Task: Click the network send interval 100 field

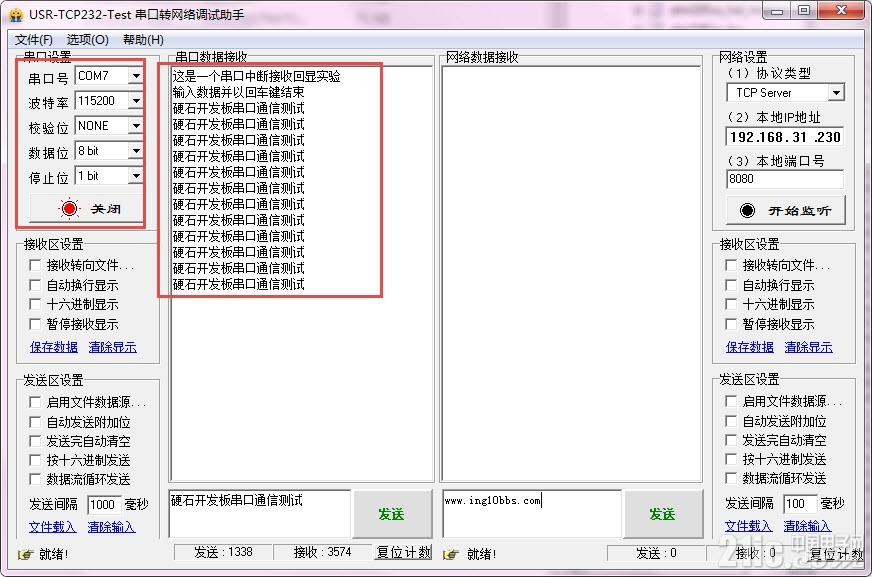Action: pyautogui.click(x=800, y=504)
